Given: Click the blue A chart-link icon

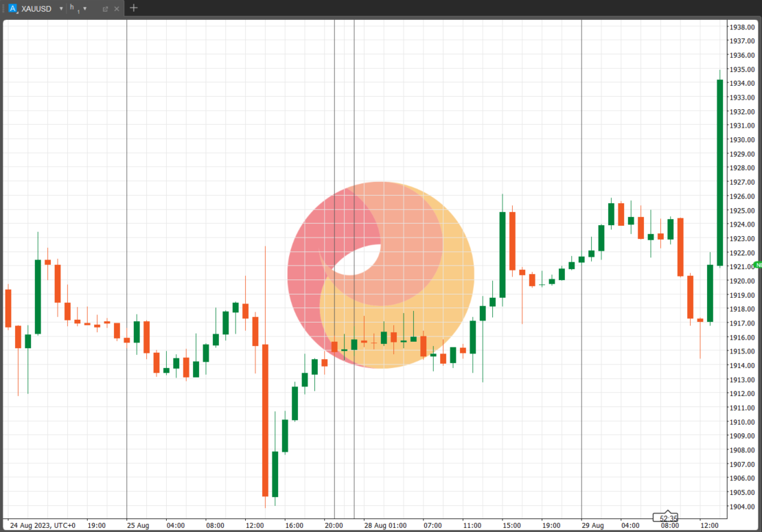Looking at the screenshot, I should 12,8.
